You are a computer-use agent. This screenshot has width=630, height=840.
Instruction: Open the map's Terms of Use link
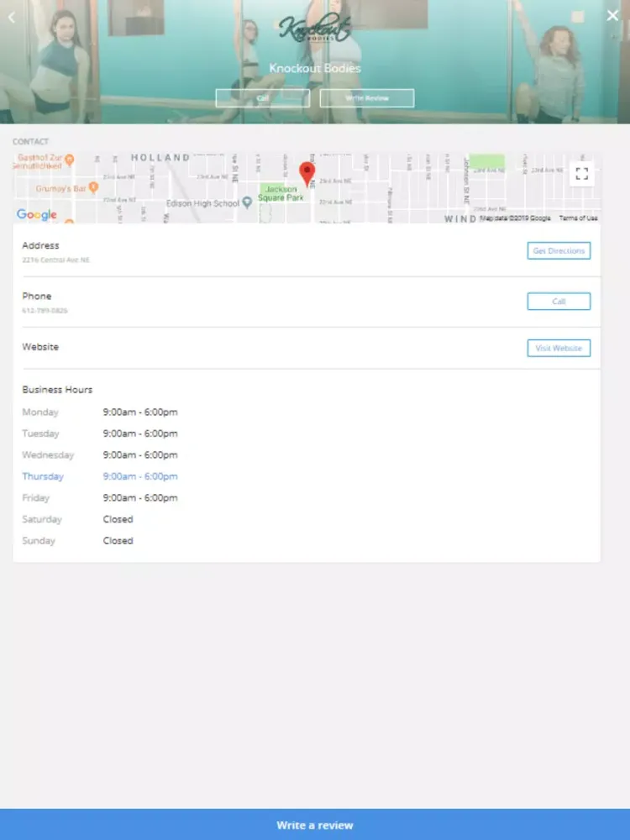tap(578, 218)
